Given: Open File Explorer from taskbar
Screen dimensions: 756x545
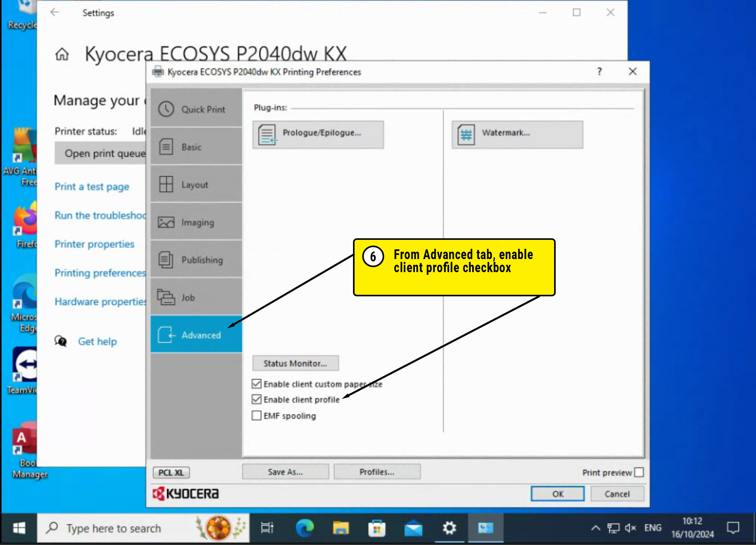Looking at the screenshot, I should (x=341, y=528).
